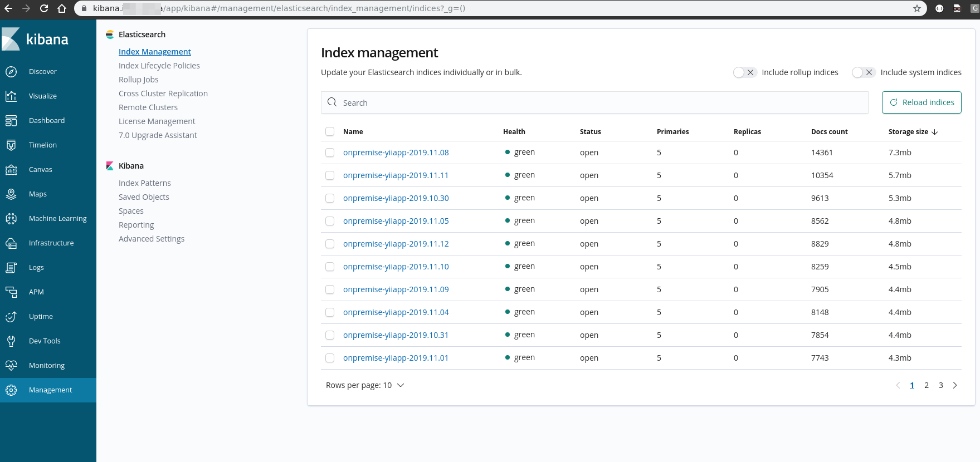This screenshot has height=462, width=980.
Task: Click the search magnifier icon
Action: [x=332, y=102]
